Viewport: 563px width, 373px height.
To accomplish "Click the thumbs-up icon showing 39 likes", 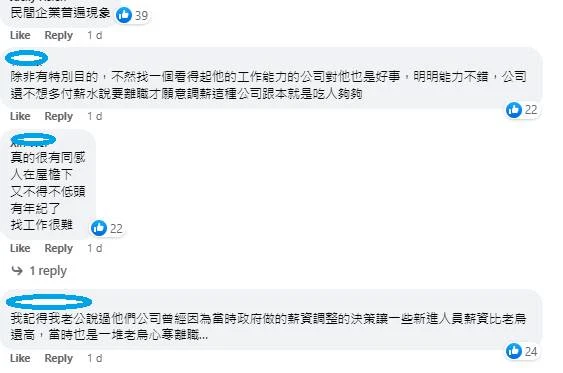I will coord(124,15).
